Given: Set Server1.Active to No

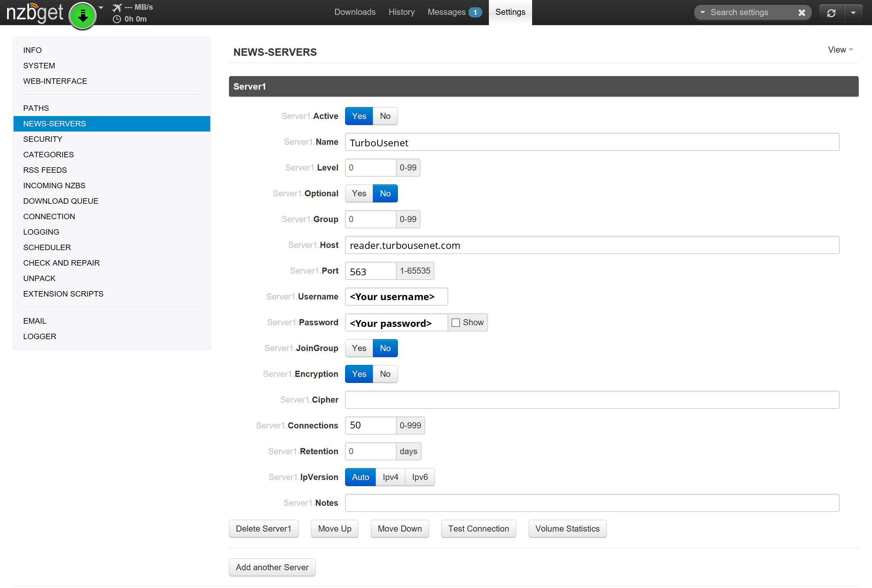Looking at the screenshot, I should [385, 116].
